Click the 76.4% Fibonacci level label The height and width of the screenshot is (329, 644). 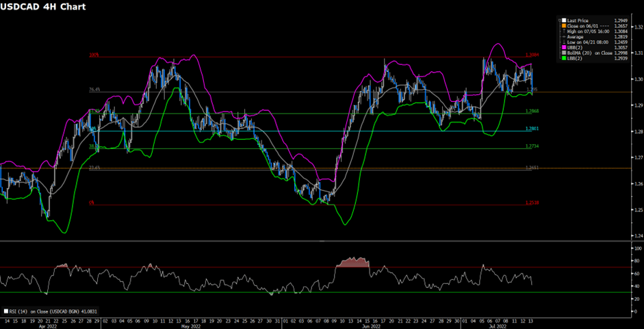point(94,90)
